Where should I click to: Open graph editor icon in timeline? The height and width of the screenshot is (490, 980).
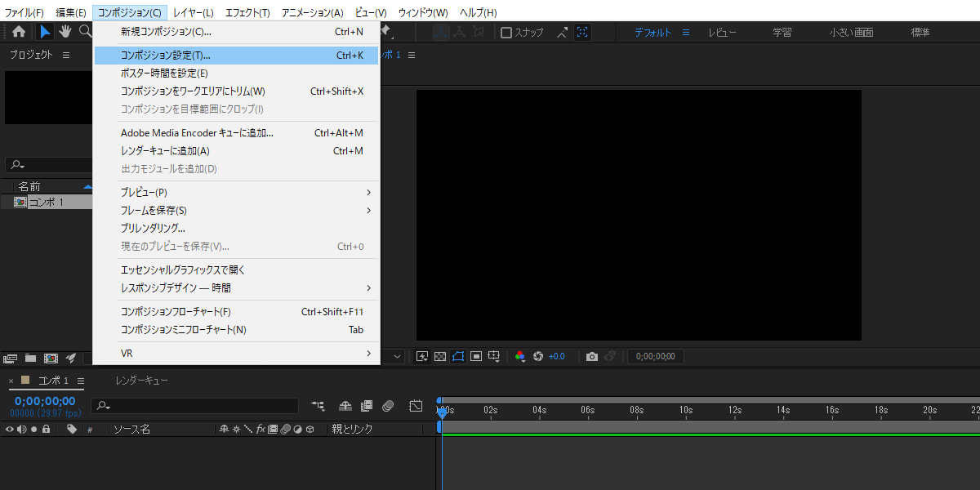click(416, 406)
